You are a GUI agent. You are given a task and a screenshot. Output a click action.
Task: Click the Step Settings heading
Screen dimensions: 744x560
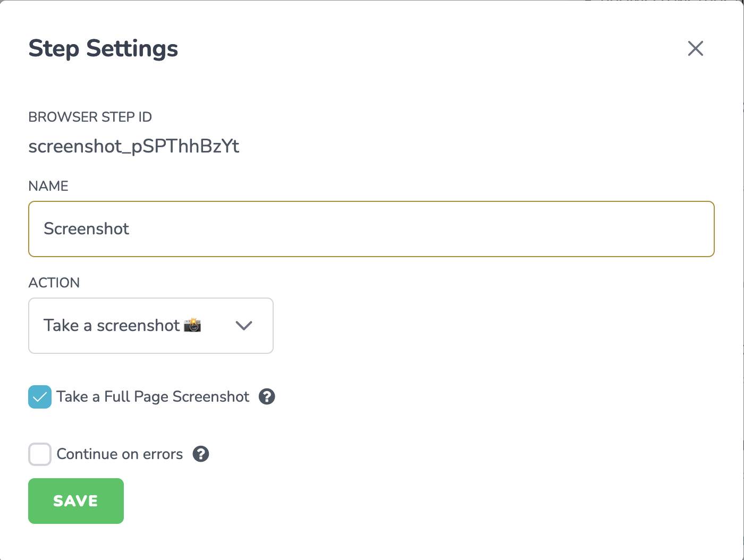(103, 49)
